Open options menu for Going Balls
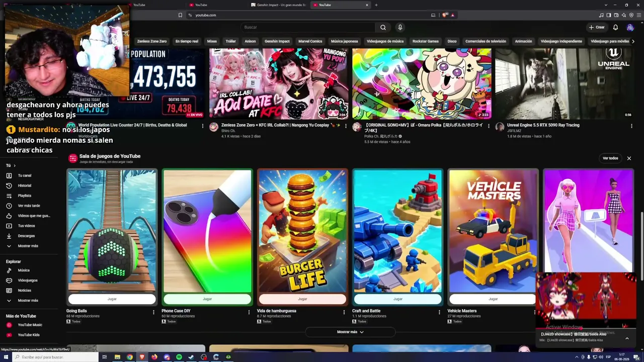This screenshot has height=362, width=644. coord(153,312)
